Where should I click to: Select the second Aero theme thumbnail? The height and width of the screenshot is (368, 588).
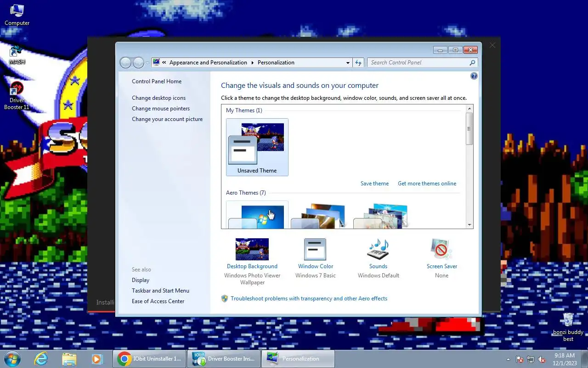tap(319, 216)
